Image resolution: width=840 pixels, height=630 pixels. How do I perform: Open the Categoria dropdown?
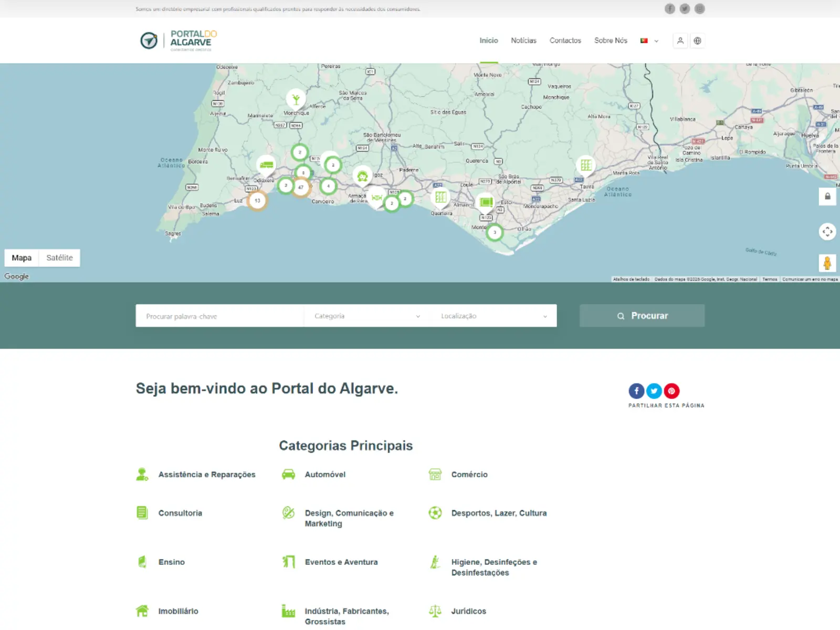367,316
